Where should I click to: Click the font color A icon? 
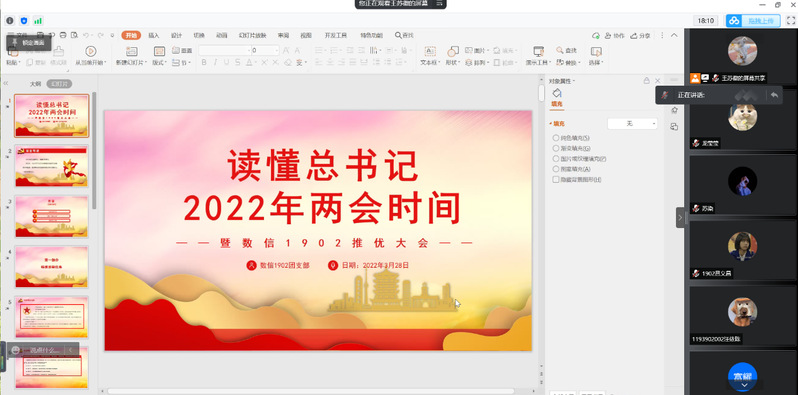(249, 62)
